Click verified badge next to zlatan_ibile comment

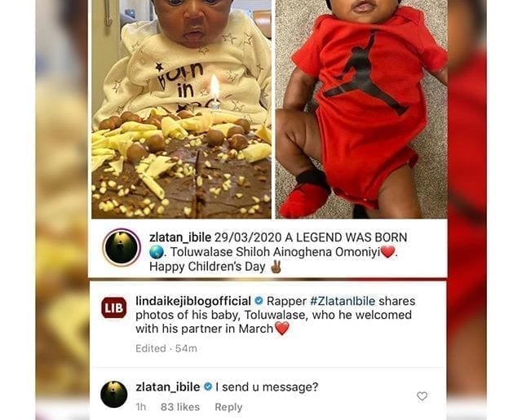pos(208,387)
